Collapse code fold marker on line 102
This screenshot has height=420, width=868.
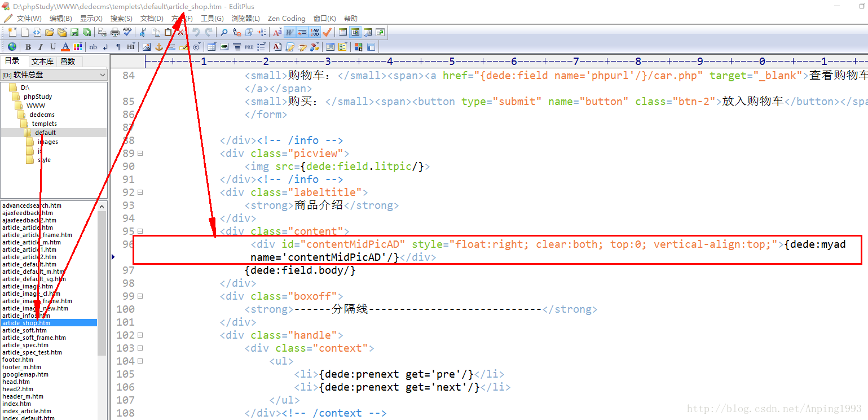tap(140, 335)
